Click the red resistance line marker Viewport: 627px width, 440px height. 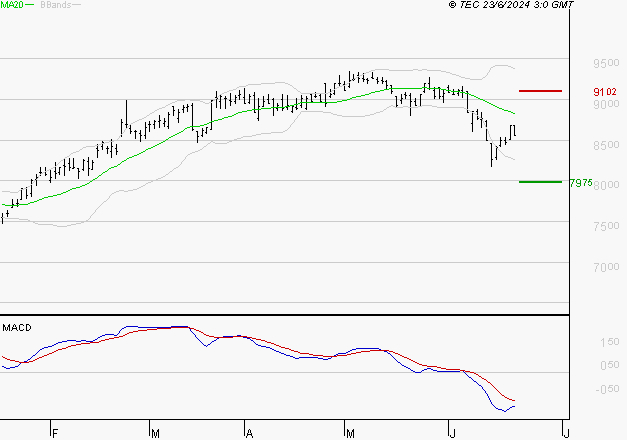click(x=540, y=91)
